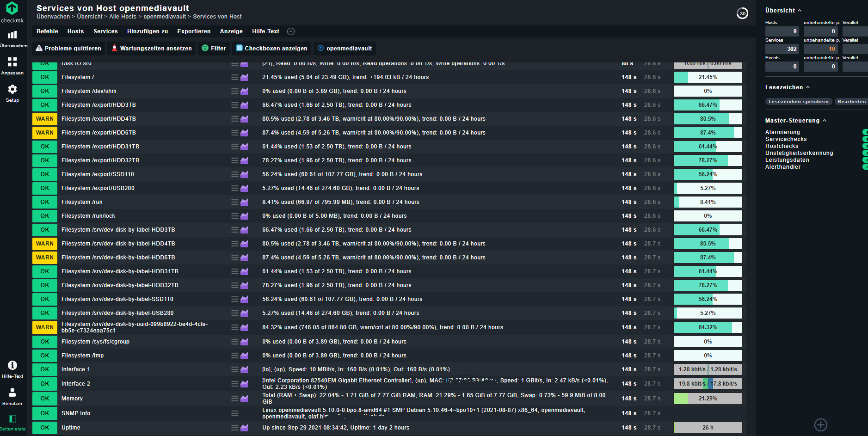Click Lesezeichen speichern button
This screenshot has height=436, width=868.
(x=798, y=101)
